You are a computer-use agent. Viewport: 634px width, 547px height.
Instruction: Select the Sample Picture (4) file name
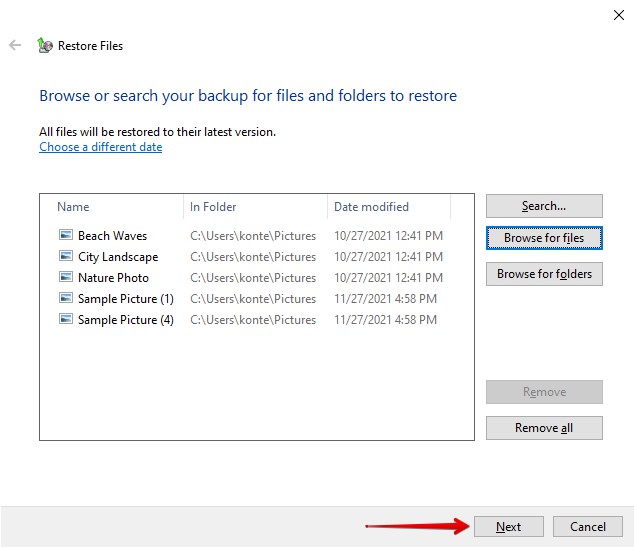(126, 320)
